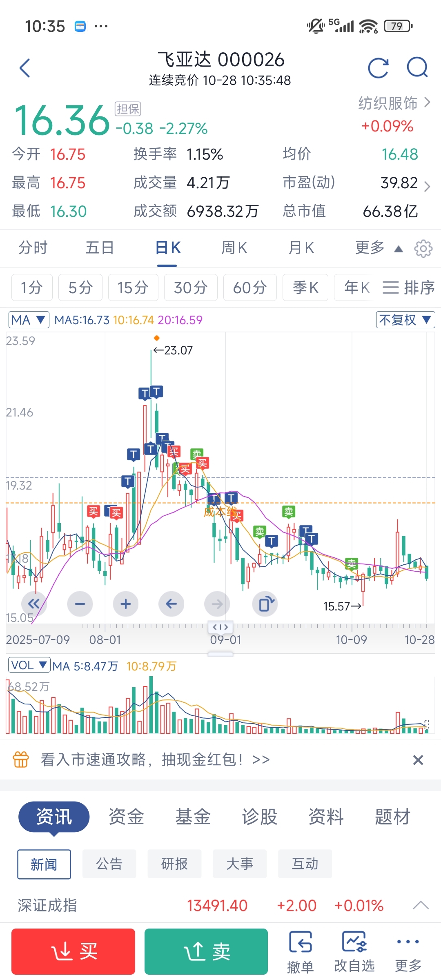
Task: Expand the 纺织服饰 sector details
Action: [x=394, y=103]
